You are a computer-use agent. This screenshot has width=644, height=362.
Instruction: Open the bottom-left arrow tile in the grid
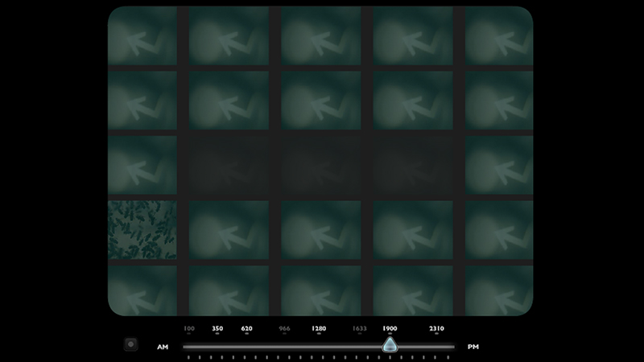point(142,290)
